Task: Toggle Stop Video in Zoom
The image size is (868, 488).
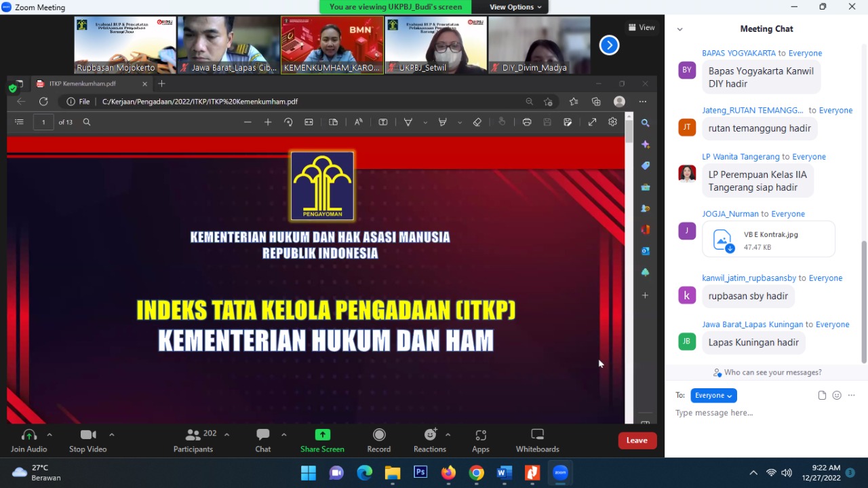Action: 88,440
